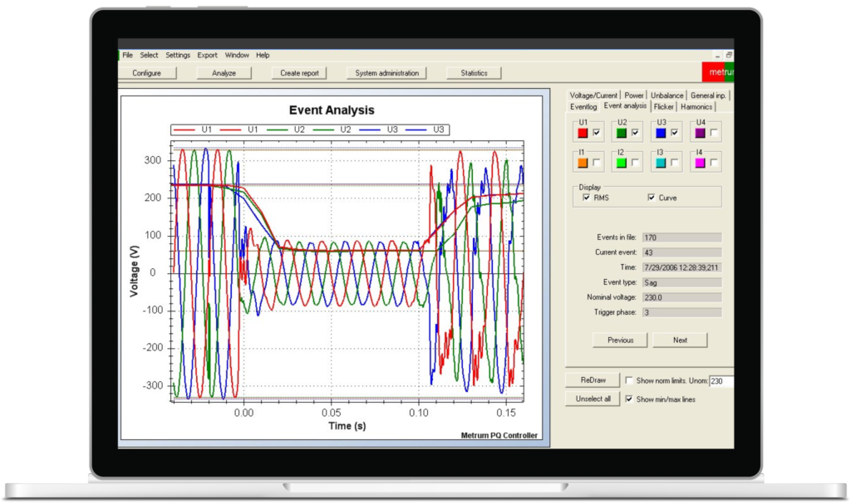This screenshot has height=504, width=851.
Task: Click the magenta I4 color swatch
Action: 700,163
